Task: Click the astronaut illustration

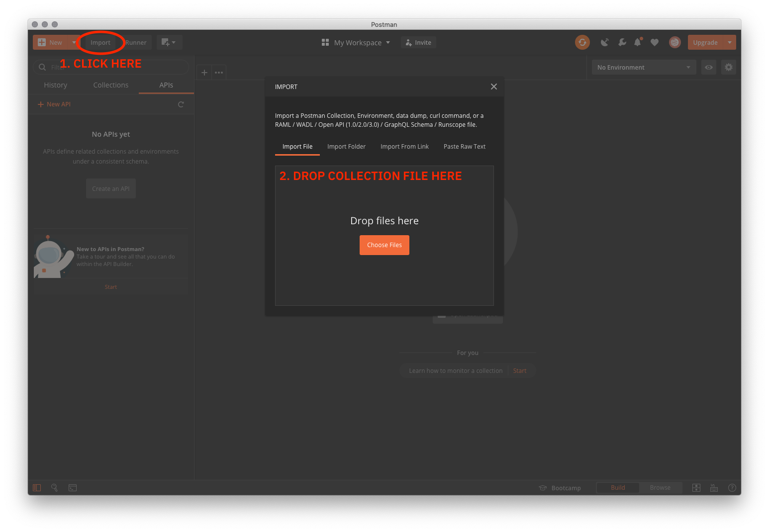Action: pos(53,257)
